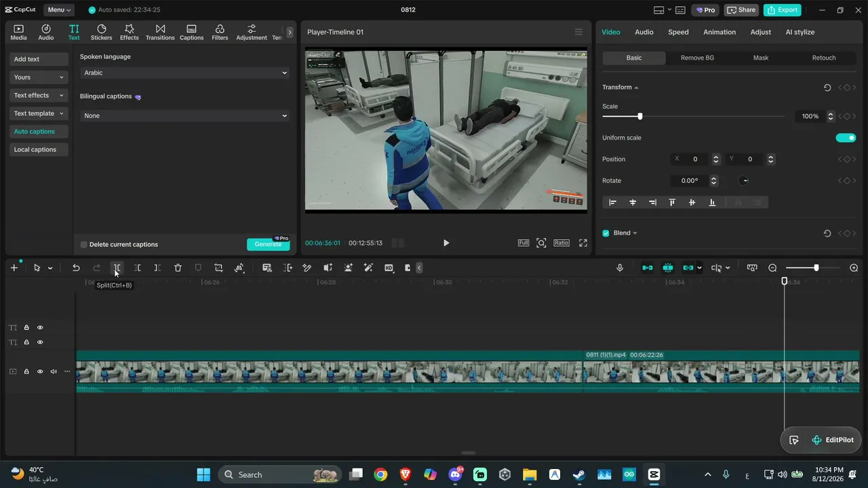The height and width of the screenshot is (488, 868).
Task: Switch to the Animation tab
Action: (719, 32)
